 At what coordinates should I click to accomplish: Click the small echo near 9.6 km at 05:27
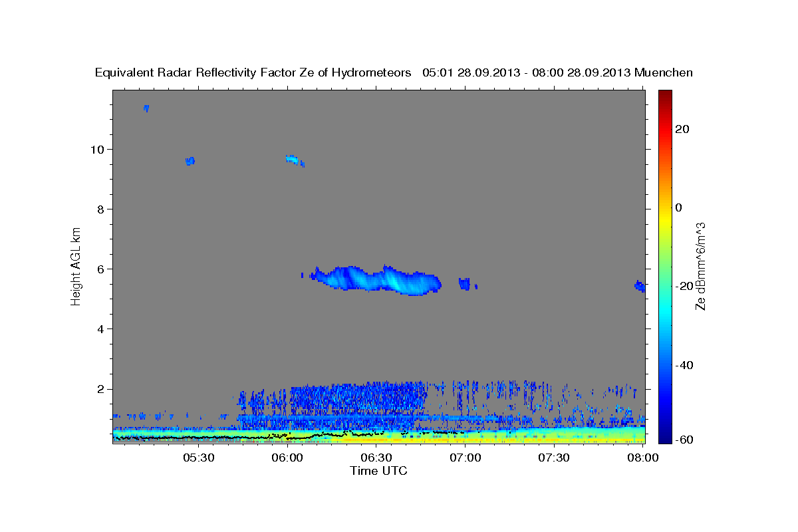pyautogui.click(x=190, y=160)
